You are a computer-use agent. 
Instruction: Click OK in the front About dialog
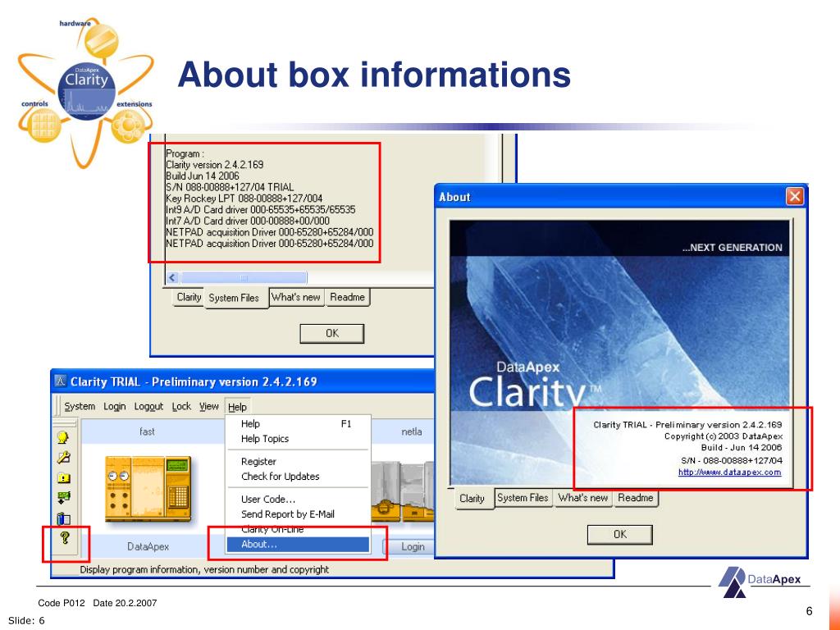(620, 535)
